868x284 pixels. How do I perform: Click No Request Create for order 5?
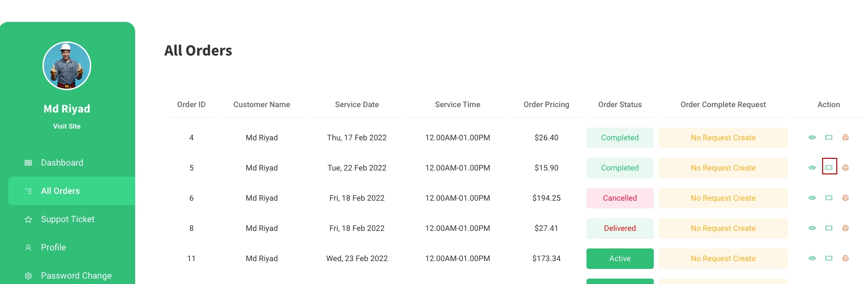coord(723,168)
